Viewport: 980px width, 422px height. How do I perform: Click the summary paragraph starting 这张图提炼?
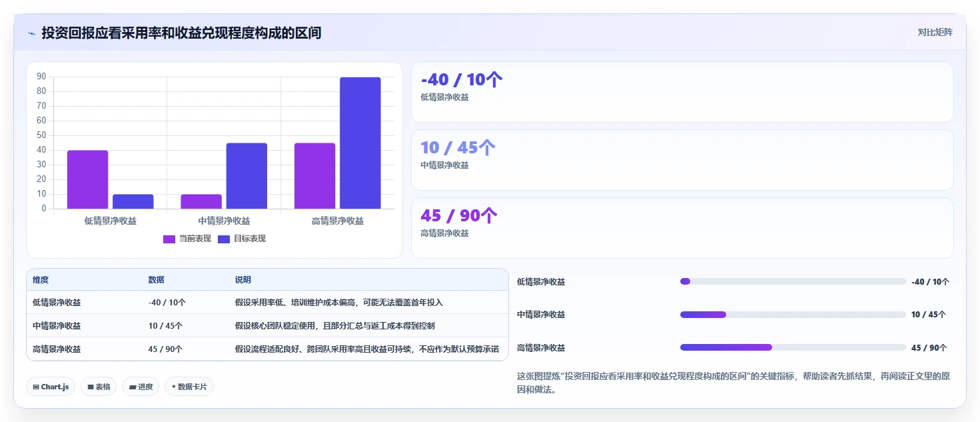coord(734,383)
